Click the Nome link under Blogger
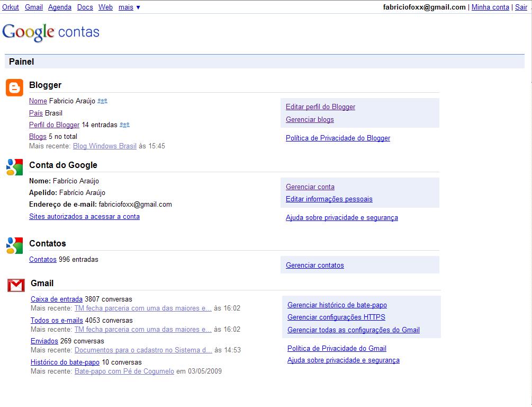 tap(38, 101)
